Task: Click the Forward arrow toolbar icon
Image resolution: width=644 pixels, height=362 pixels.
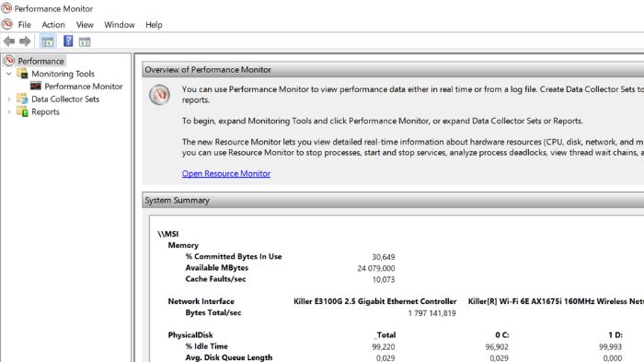Action: click(25, 41)
